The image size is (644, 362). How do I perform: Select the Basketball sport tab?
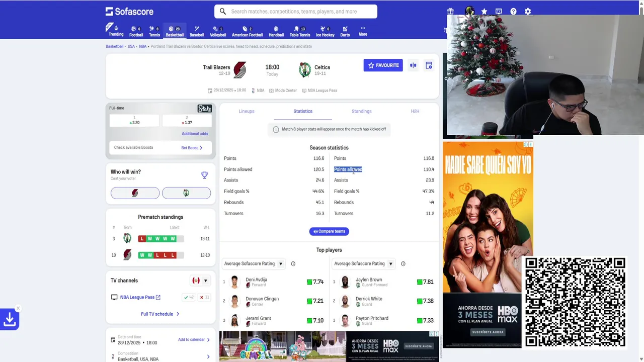coord(175,31)
